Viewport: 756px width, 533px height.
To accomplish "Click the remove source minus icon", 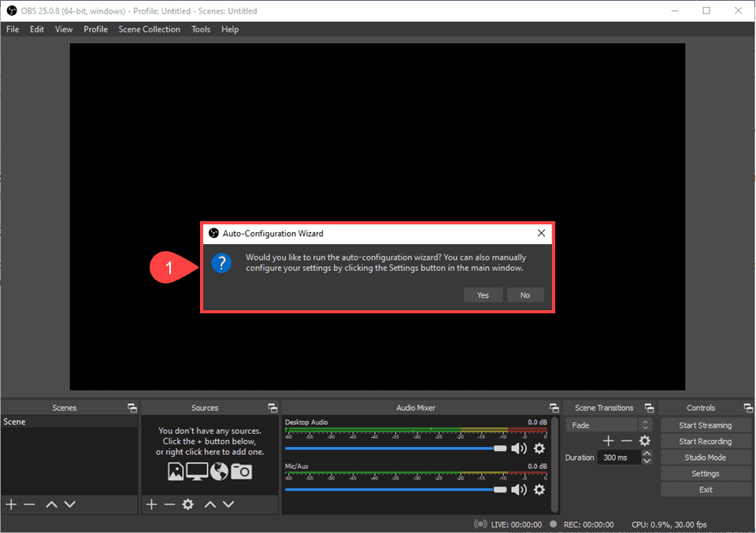I will pos(170,505).
